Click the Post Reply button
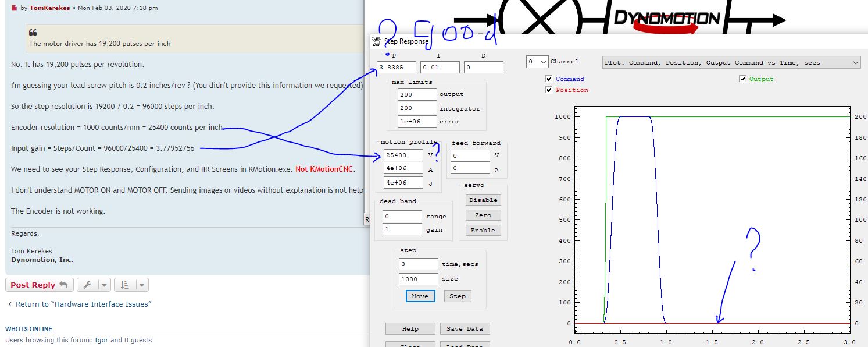The image size is (868, 347). click(39, 285)
